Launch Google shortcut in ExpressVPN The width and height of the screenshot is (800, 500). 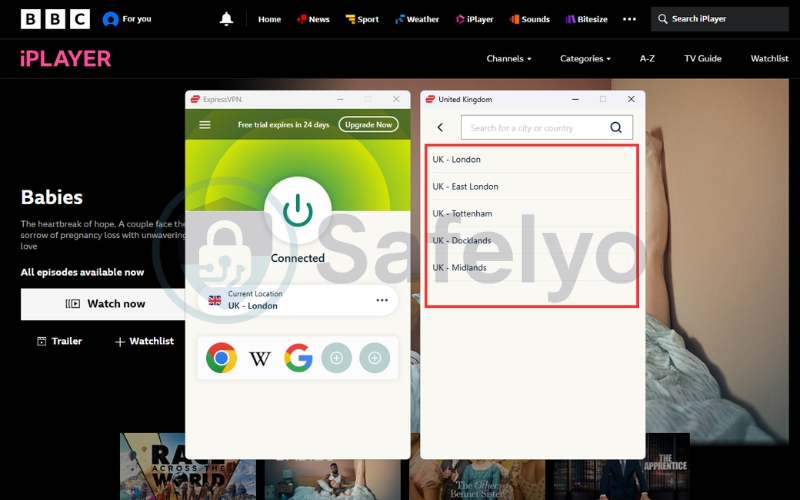pos(298,358)
